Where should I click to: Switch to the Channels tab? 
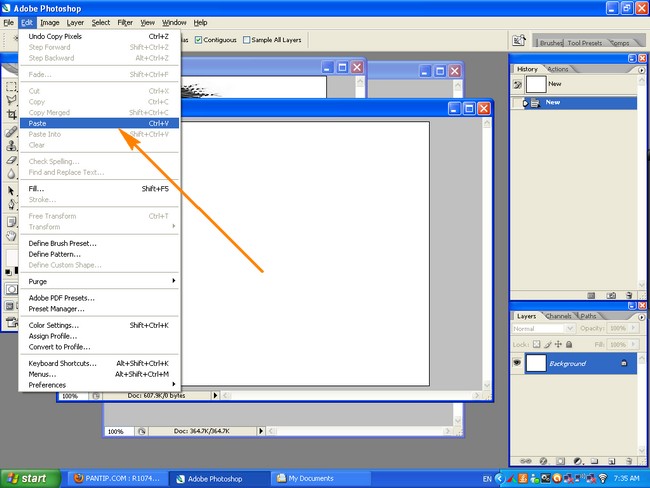(558, 316)
